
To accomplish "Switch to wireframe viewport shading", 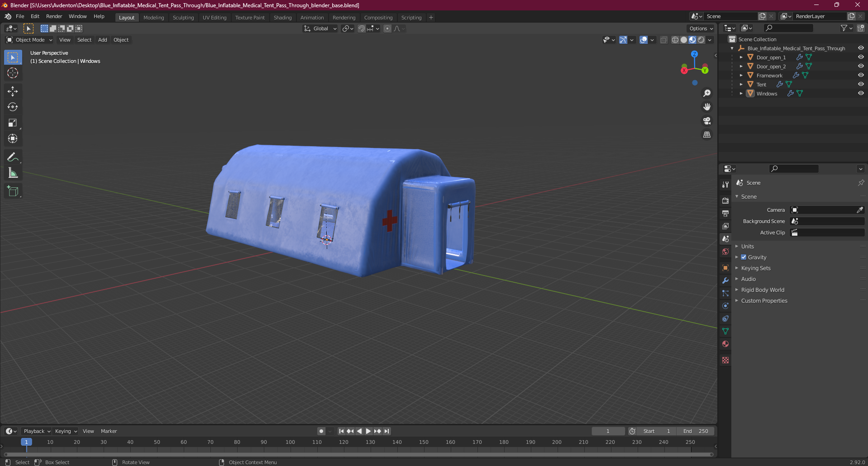I will pos(675,40).
